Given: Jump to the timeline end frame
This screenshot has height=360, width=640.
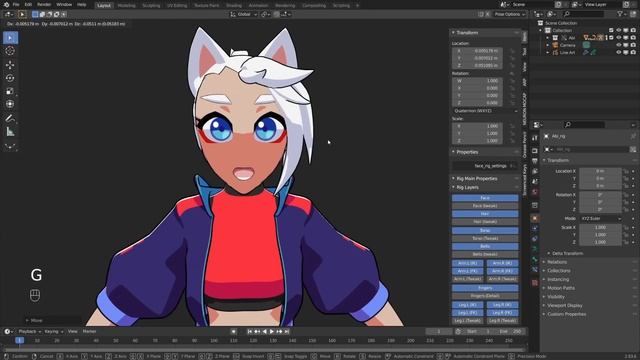Looking at the screenshot, I should [287, 331].
